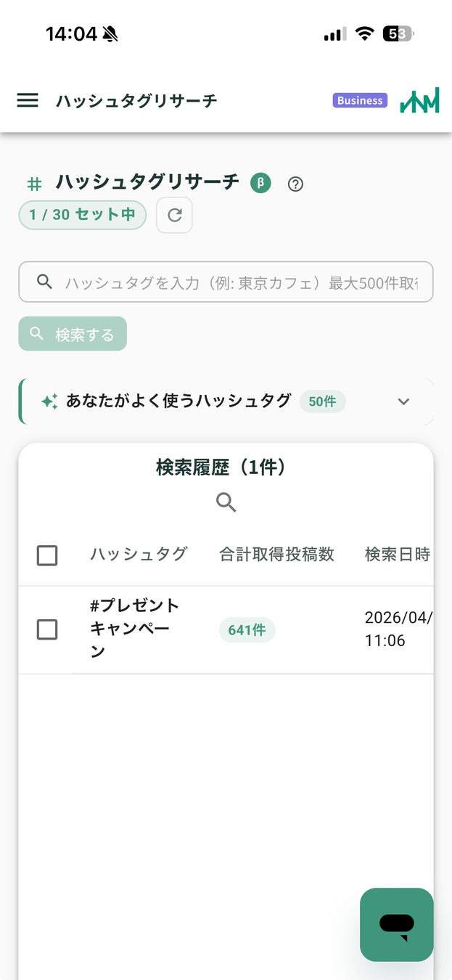Open the hamburger navigation menu

[x=27, y=100]
